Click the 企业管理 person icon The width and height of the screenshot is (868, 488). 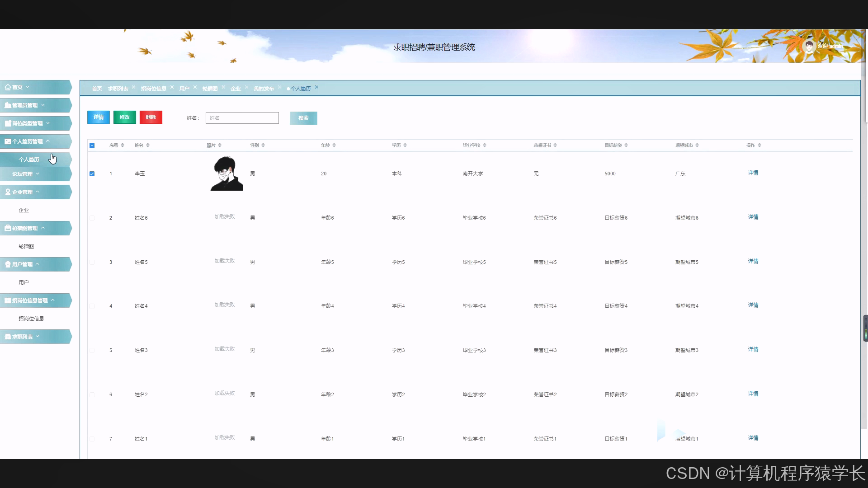pos(8,192)
